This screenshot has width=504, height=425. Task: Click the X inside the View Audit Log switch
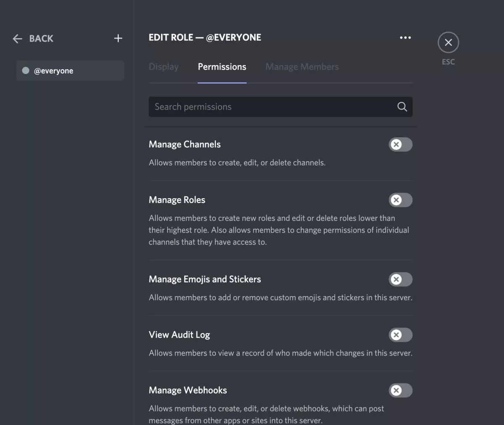point(396,335)
